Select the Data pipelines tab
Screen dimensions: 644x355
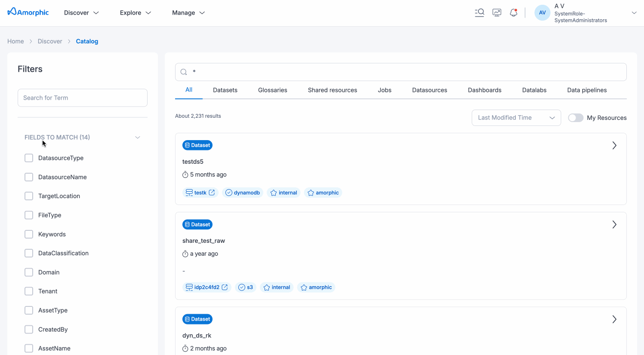587,90
